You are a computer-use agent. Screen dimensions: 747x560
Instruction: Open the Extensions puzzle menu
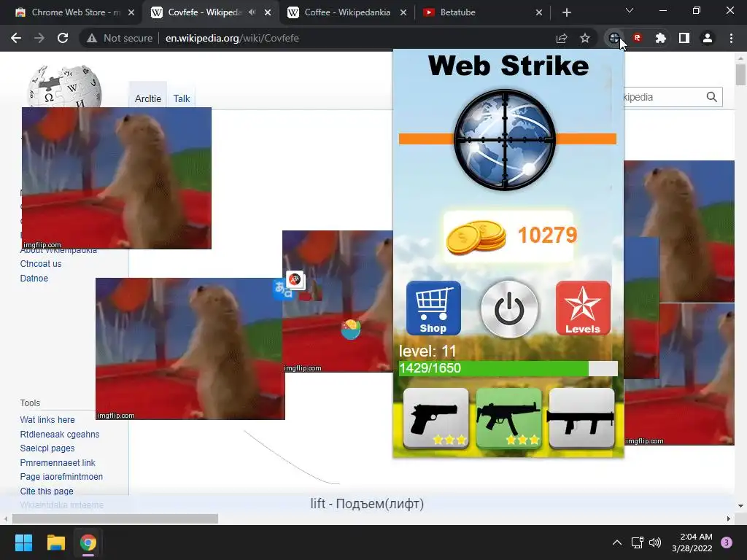pos(661,38)
